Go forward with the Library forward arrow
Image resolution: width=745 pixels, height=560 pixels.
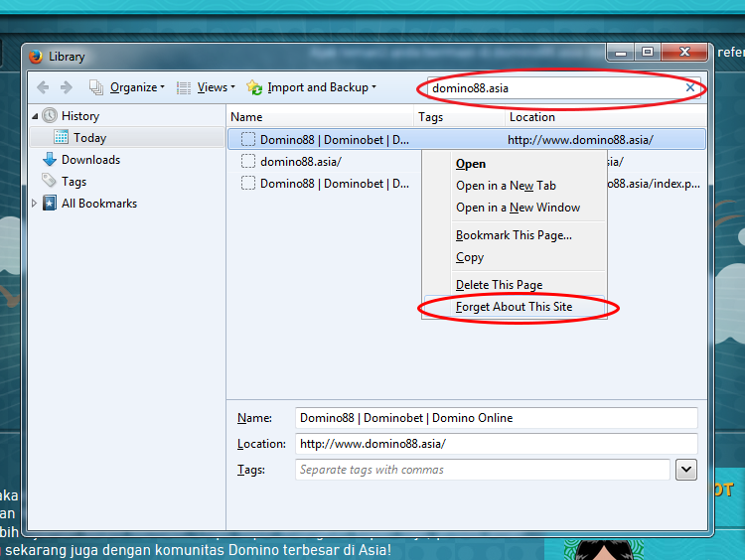[x=66, y=87]
